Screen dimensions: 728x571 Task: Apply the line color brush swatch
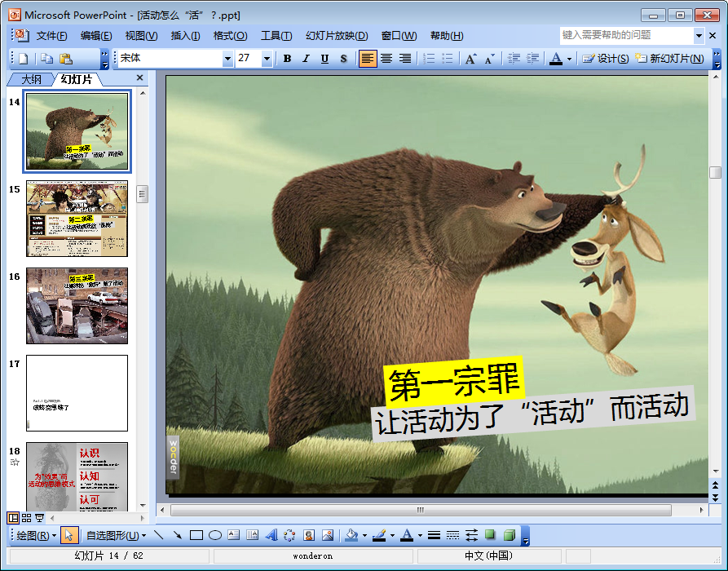click(379, 535)
